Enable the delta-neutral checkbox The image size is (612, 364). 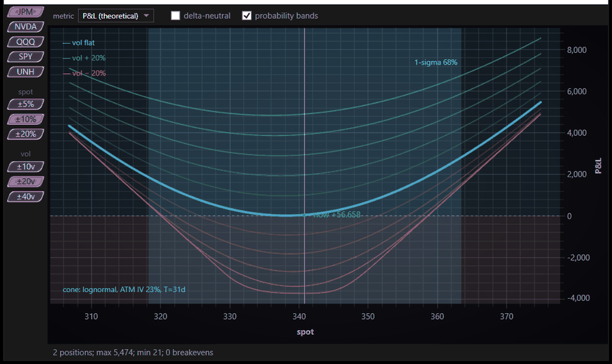[175, 16]
